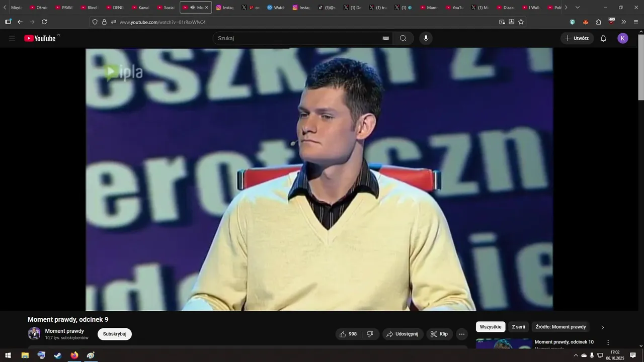Show site security lock information
644x362 pixels.
104,22
